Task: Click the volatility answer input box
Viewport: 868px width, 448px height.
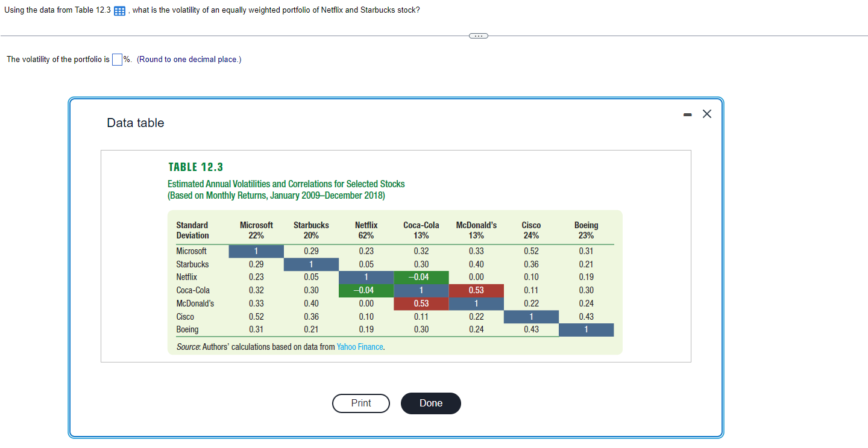Action: [x=117, y=59]
